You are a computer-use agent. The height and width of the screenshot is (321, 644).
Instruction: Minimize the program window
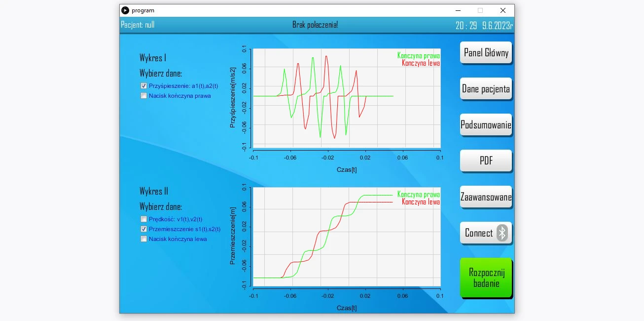(458, 10)
